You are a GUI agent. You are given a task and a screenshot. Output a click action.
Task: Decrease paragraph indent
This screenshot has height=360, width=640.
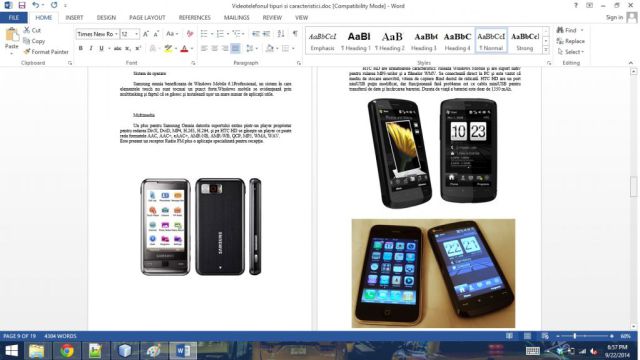pyautogui.click(x=256, y=34)
